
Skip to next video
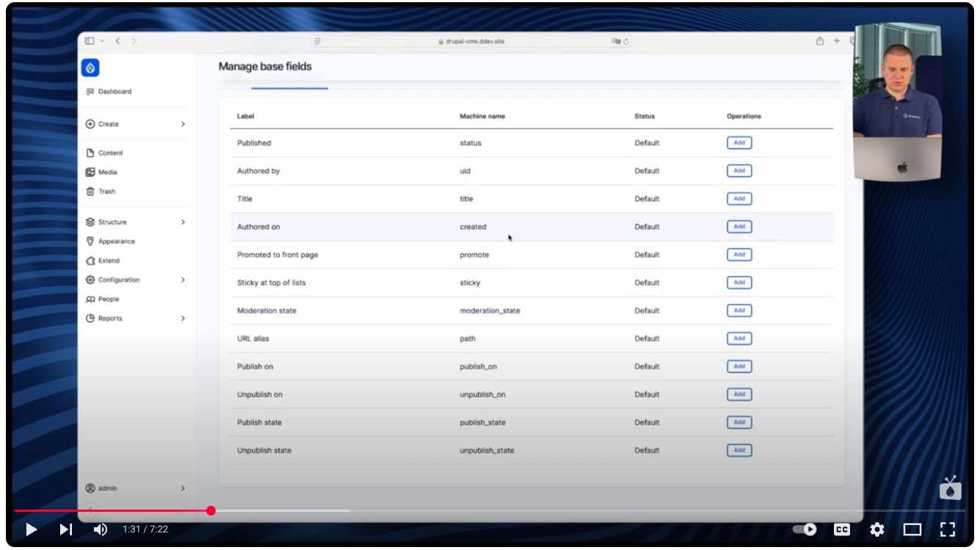pos(65,529)
